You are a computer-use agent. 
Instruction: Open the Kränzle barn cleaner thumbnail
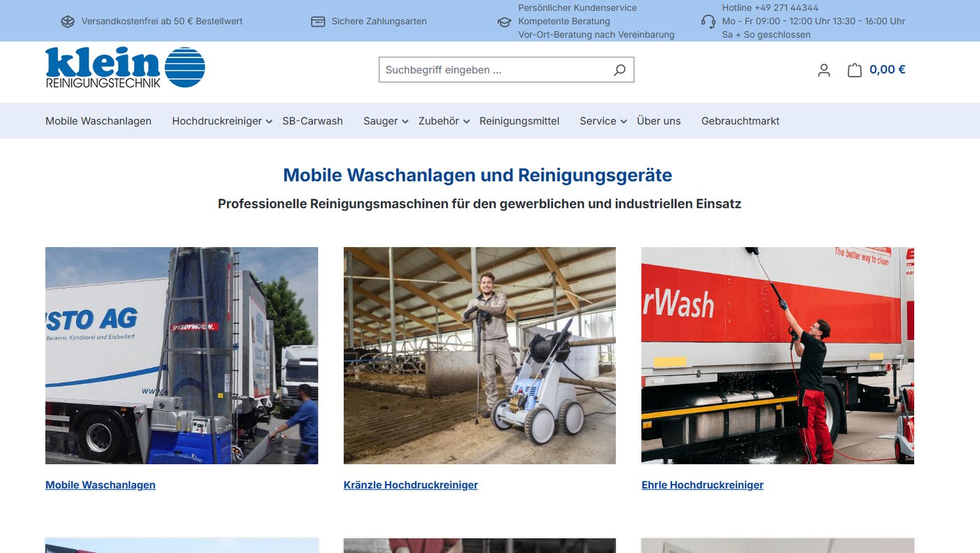[479, 356]
